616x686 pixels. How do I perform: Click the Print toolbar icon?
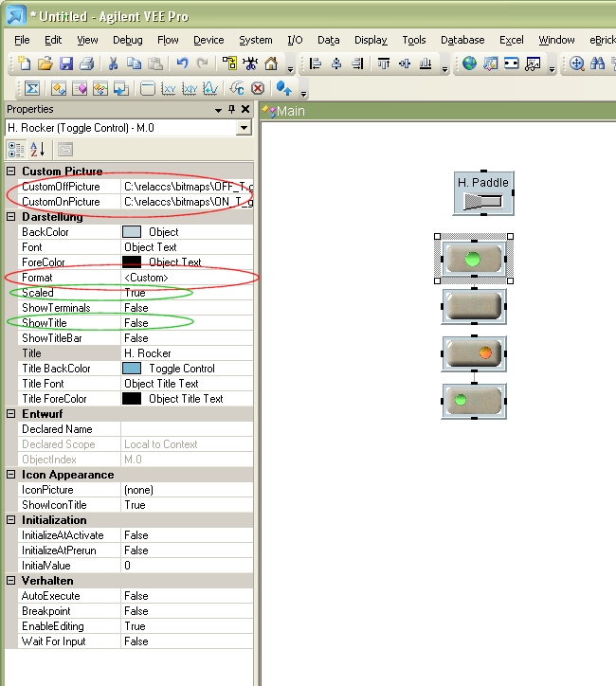86,64
